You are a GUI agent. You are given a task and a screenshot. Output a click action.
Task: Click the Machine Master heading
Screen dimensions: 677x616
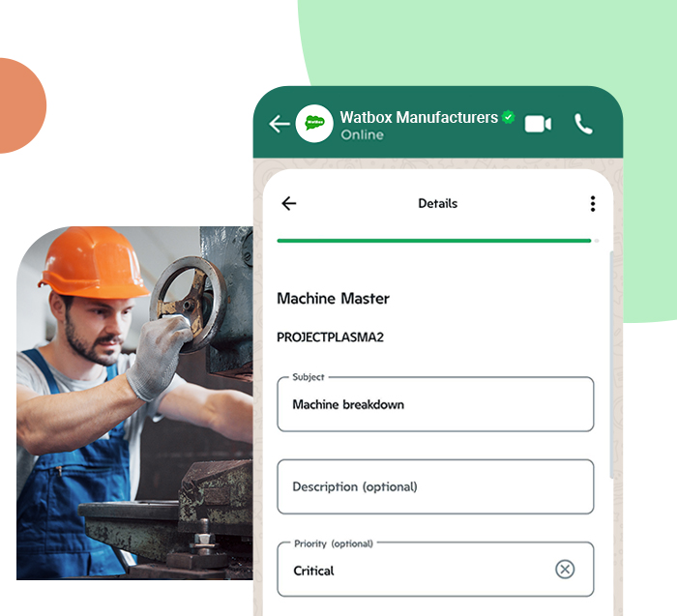tap(333, 298)
